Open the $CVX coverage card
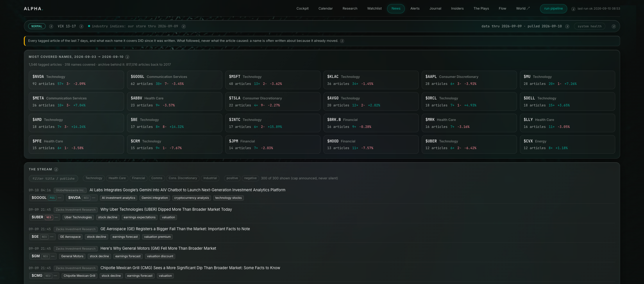644x284 pixels. [x=568, y=144]
